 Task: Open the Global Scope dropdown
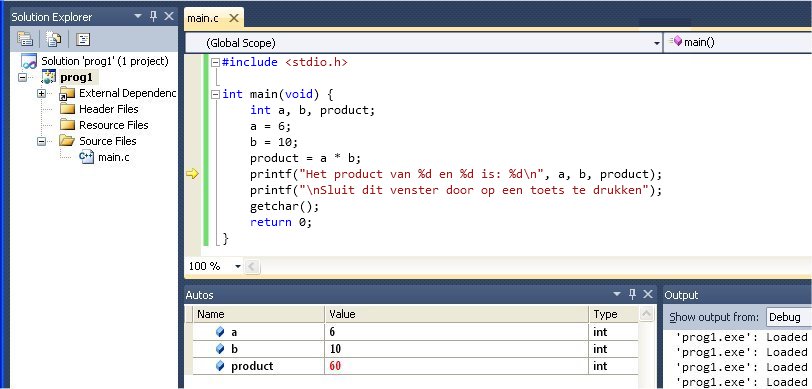coord(424,42)
